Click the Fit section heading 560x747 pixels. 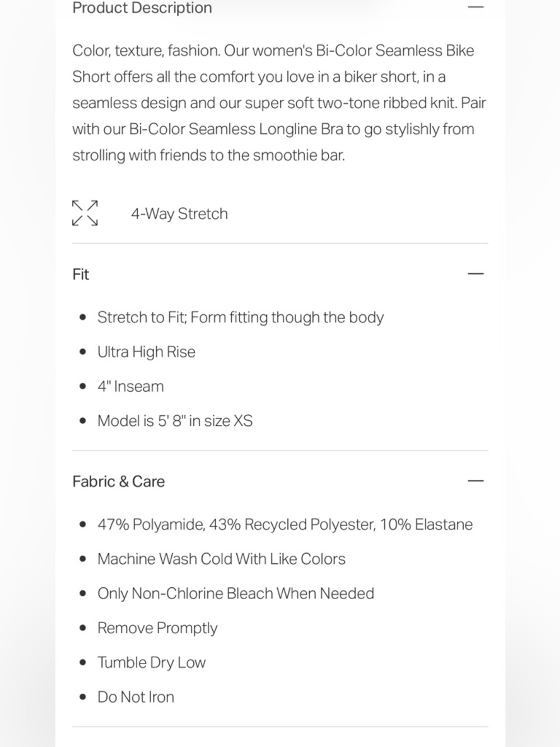tap(81, 274)
